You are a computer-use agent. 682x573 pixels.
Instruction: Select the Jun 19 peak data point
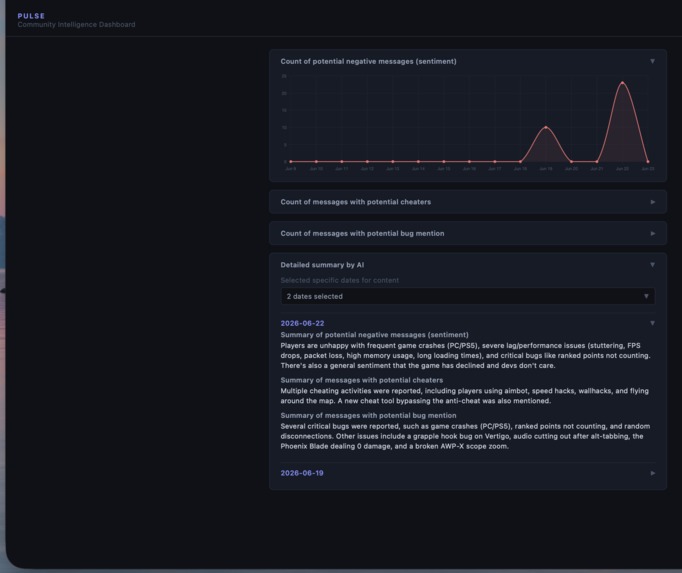pyautogui.click(x=546, y=127)
